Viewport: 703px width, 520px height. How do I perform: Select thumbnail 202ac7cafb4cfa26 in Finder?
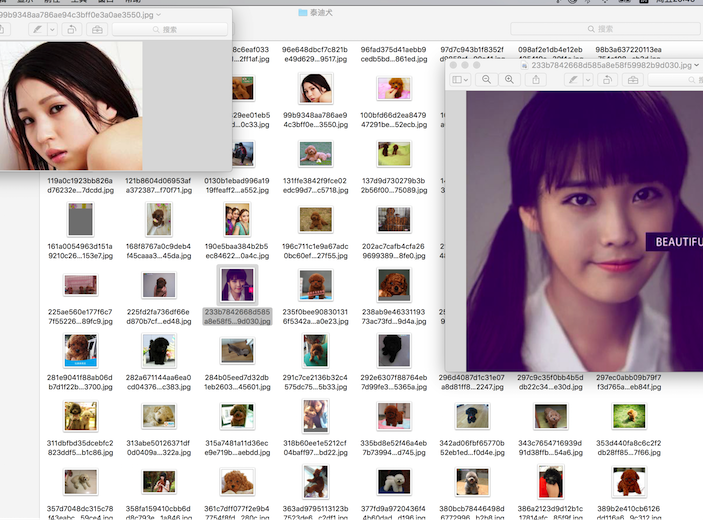[x=394, y=219]
